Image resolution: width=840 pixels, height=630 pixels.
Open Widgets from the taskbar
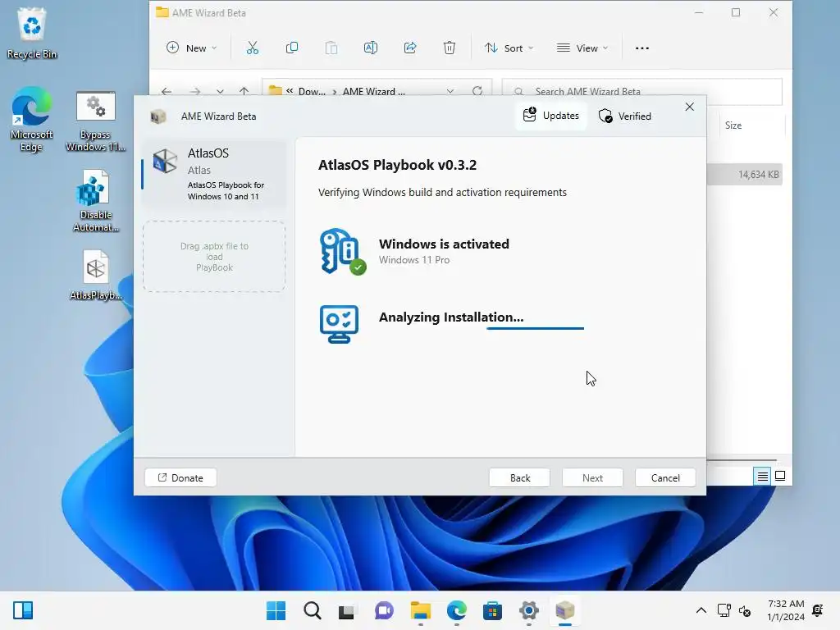point(23,610)
